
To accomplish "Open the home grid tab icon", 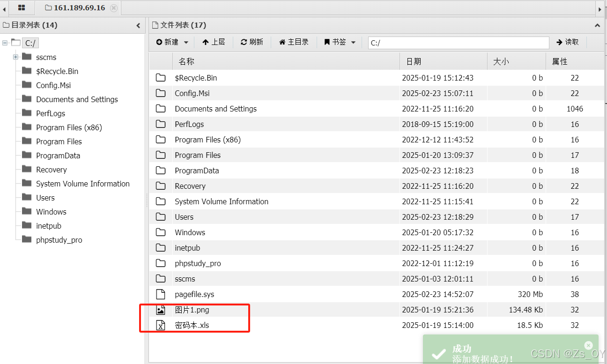I will pos(22,8).
